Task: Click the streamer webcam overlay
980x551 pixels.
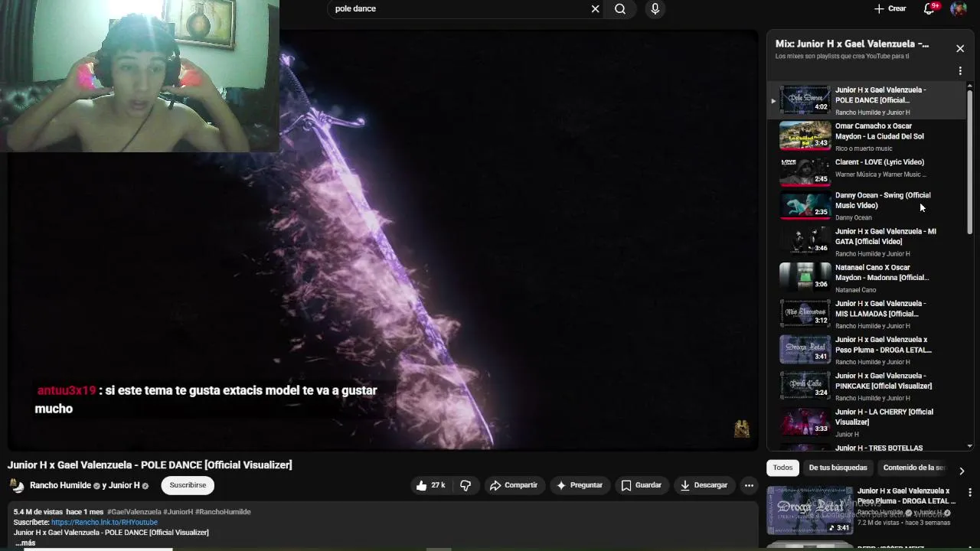Action: point(139,75)
